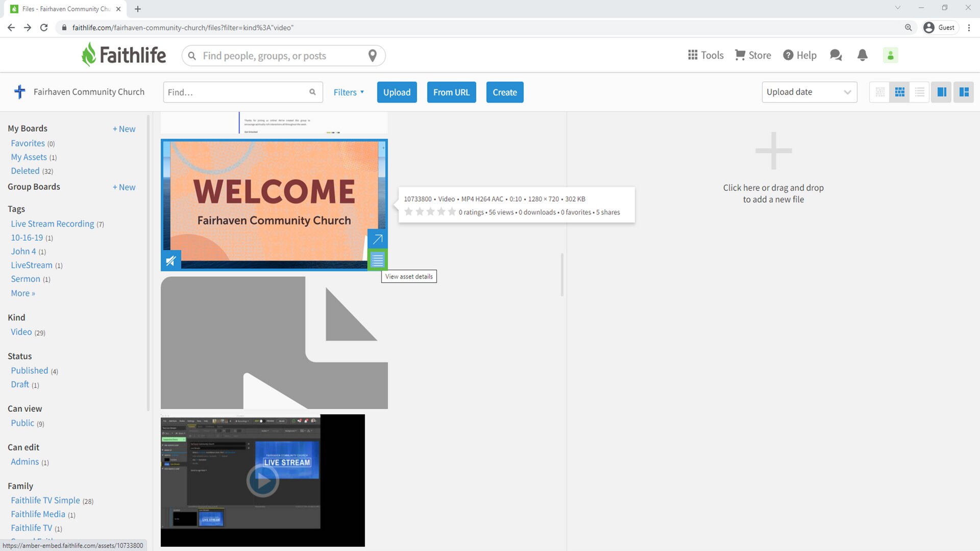Click the add new file drop area
The image size is (980, 551).
point(773,168)
